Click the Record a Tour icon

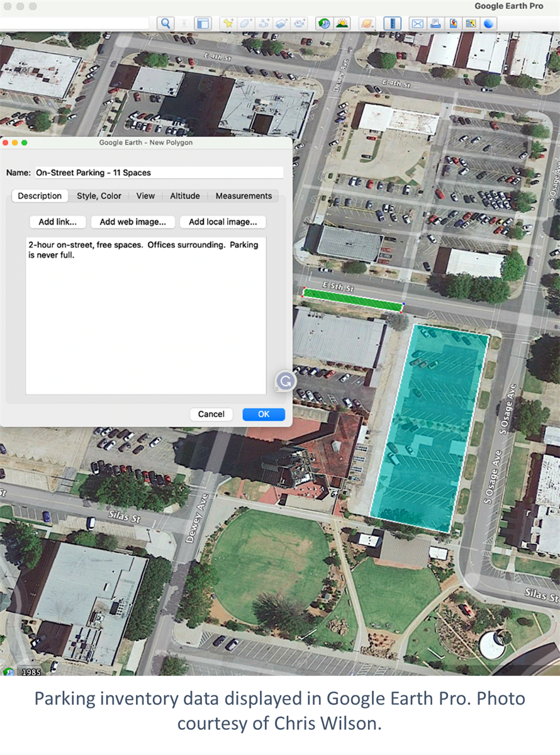tap(299, 23)
